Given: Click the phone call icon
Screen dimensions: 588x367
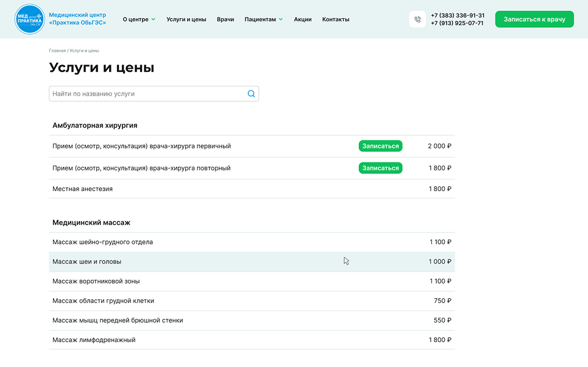Looking at the screenshot, I should (x=417, y=19).
